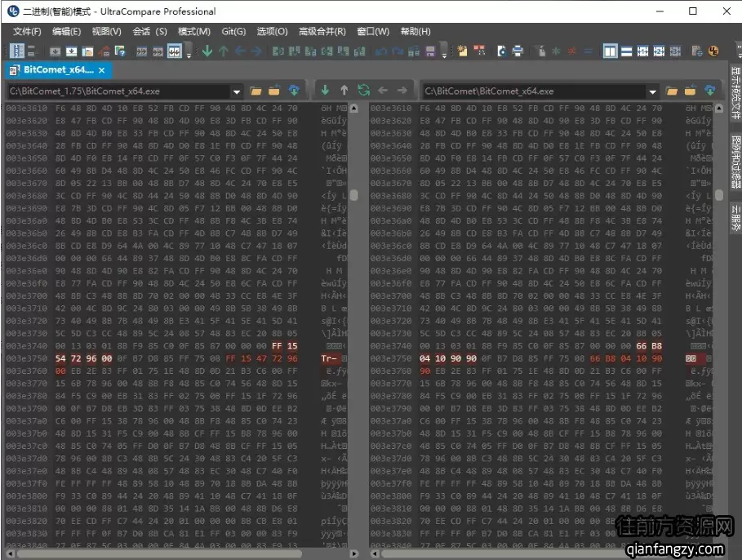Expand the left file path dropdown
742x560 pixels.
(237, 91)
